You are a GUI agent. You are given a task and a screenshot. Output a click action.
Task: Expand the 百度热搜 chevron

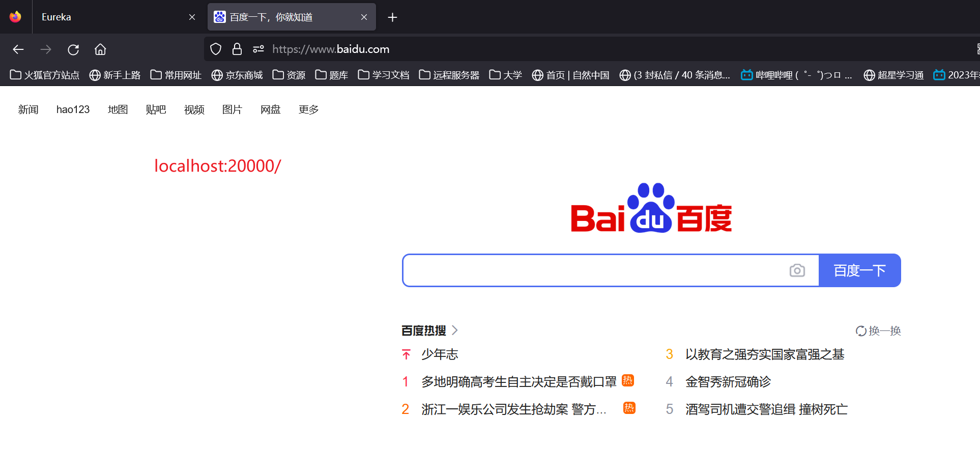(x=455, y=330)
